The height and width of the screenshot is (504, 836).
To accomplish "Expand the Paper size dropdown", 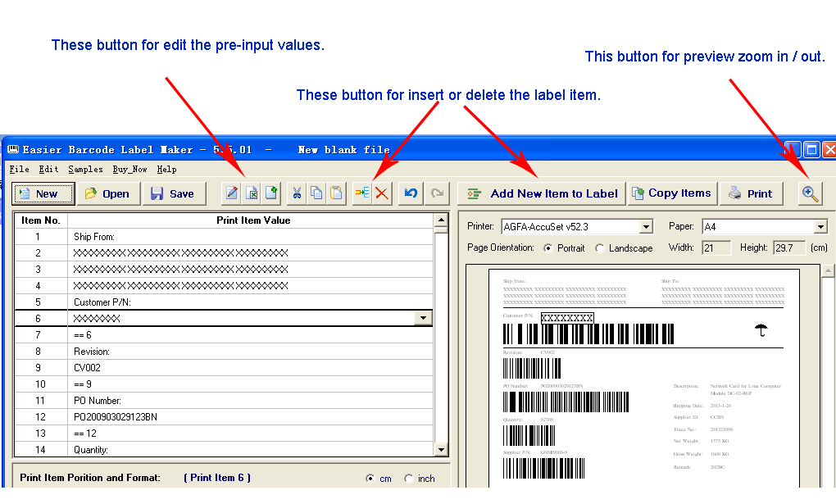I will [x=820, y=227].
